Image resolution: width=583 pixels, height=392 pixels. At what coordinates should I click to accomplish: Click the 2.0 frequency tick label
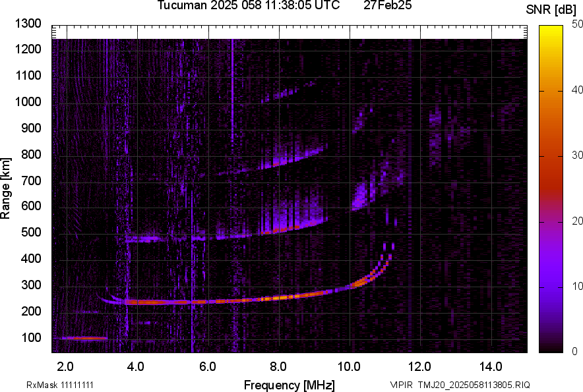65,366
